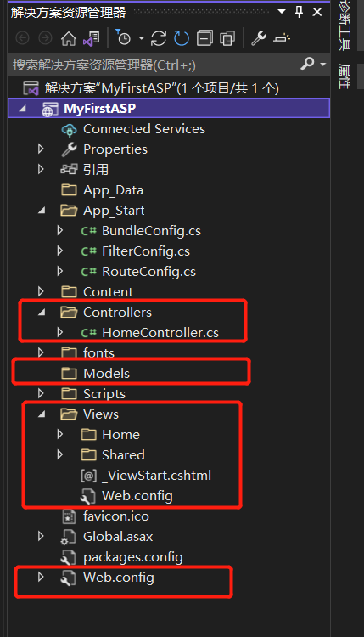
Task: Click the Solution Explorer search field
Action: point(154,65)
